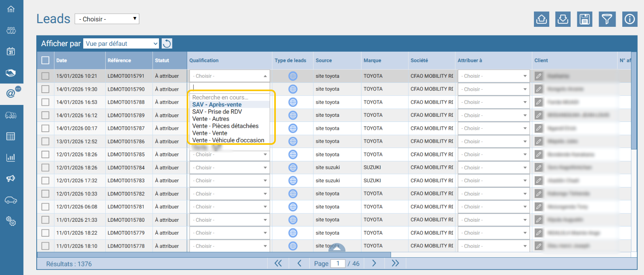Click the horizontal table scrollbar
Viewport: 644px width, 275px height.
click(x=214, y=254)
